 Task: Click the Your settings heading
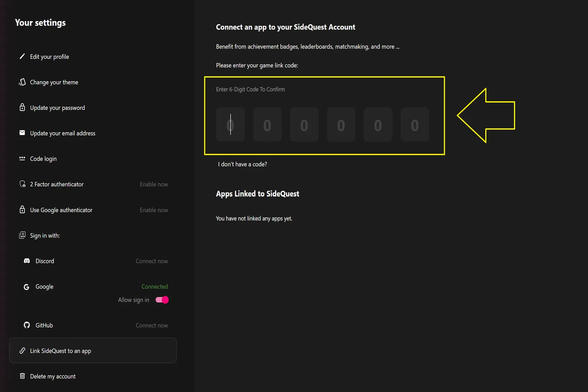[x=40, y=23]
